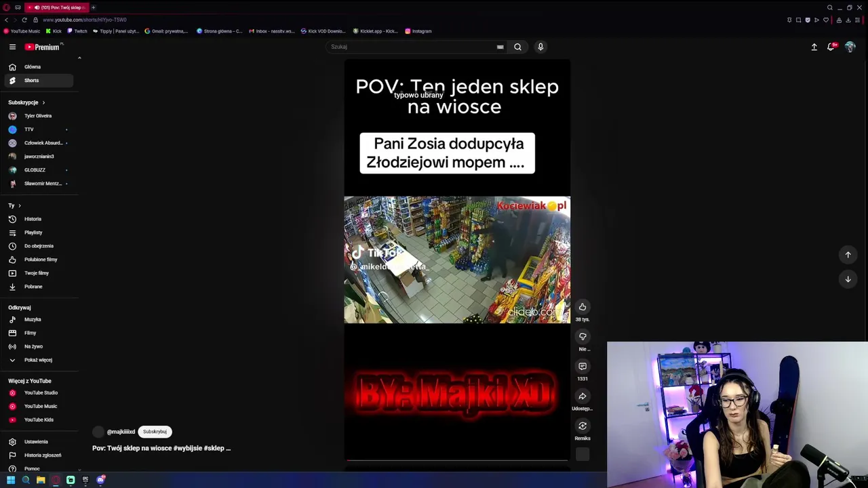Open Człowiek Absurdu subscription channel
Image resolution: width=868 pixels, height=488 pixels.
(39, 143)
